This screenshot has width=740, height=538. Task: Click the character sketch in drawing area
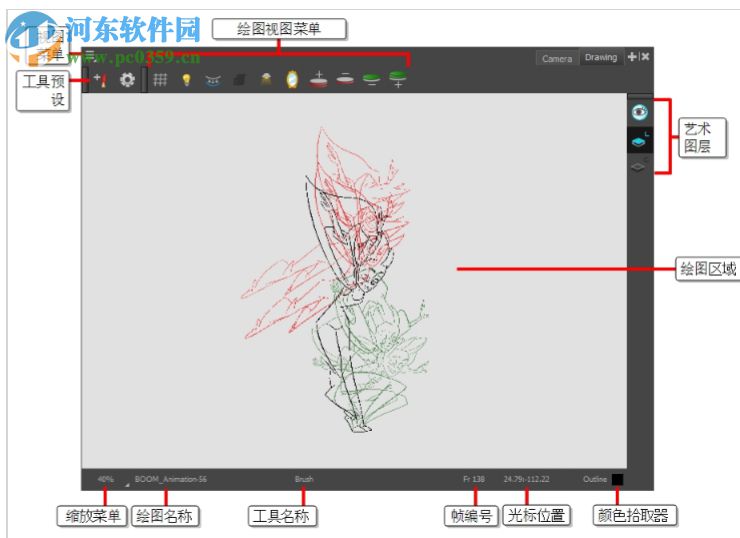coord(336,279)
